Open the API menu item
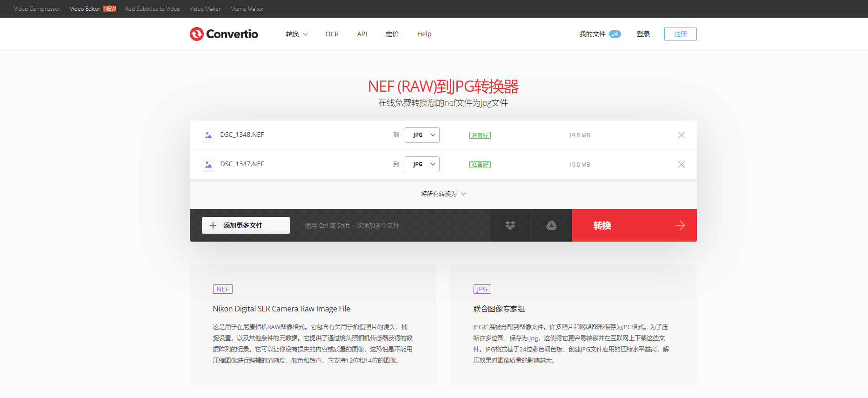The height and width of the screenshot is (398, 868). [x=362, y=34]
